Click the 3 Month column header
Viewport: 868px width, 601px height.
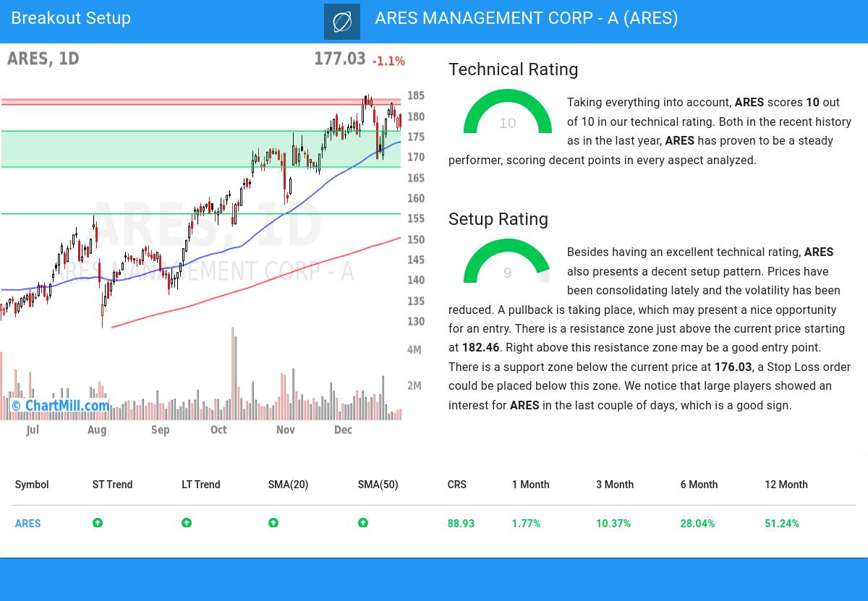coord(615,485)
